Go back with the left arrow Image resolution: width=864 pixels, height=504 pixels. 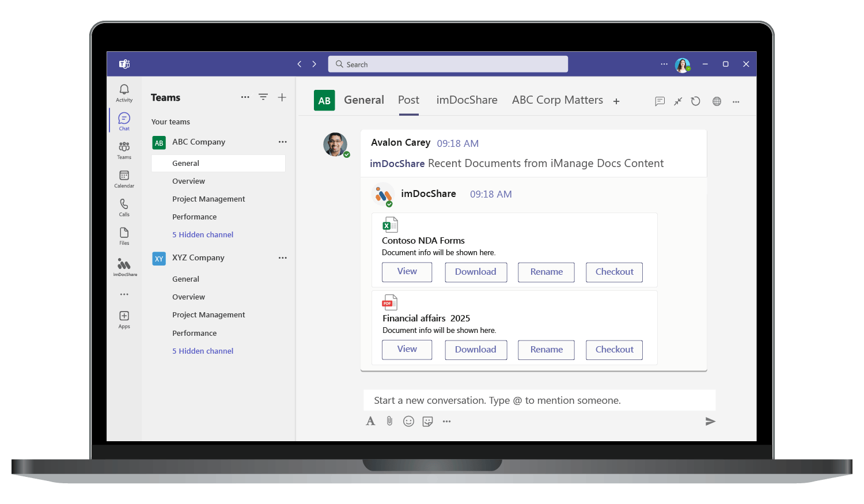coord(300,64)
